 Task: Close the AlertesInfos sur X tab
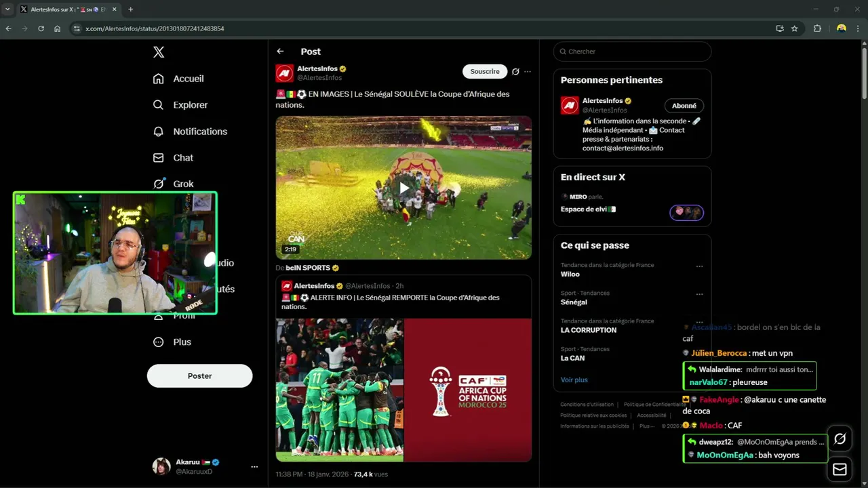(x=113, y=9)
